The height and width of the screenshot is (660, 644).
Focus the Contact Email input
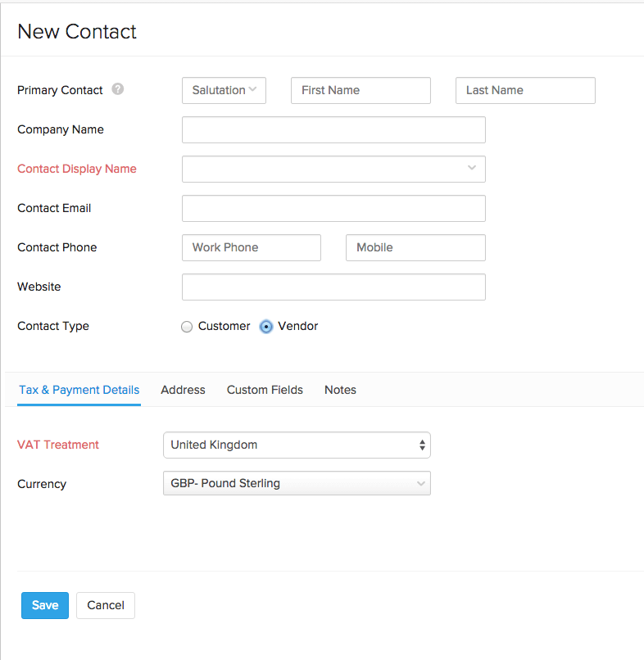(x=333, y=208)
